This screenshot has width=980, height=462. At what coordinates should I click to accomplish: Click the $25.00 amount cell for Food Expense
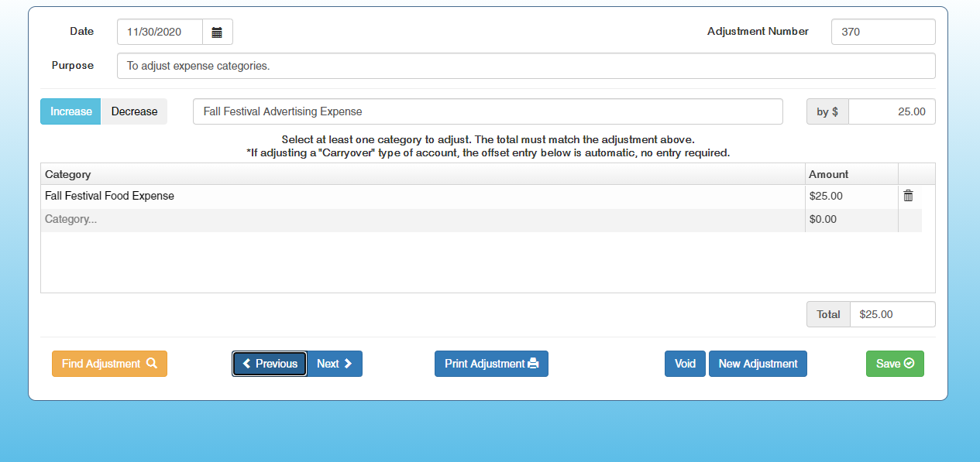[851, 197]
